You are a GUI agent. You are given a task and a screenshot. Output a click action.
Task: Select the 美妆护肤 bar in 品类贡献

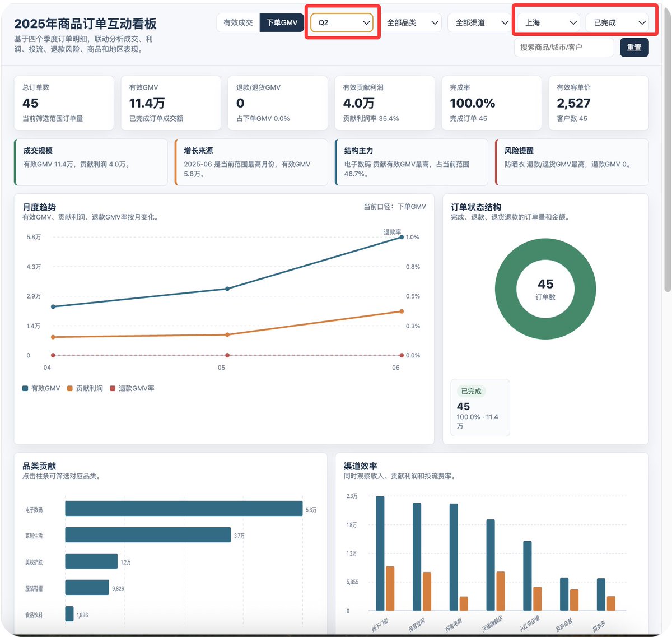[x=91, y=561]
